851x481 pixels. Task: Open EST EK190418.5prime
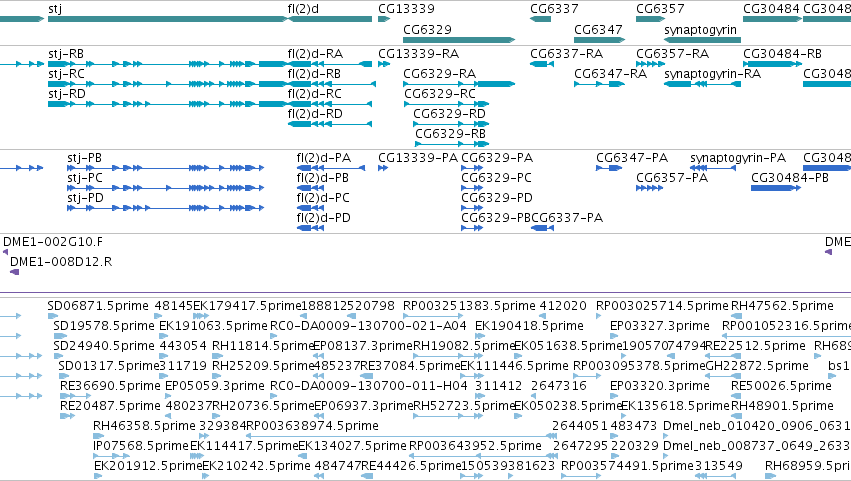click(529, 326)
